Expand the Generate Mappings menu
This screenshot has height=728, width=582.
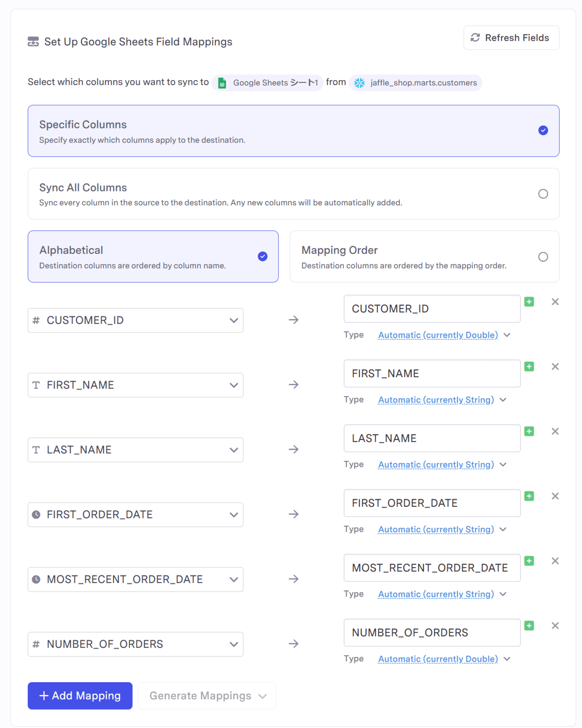(207, 696)
